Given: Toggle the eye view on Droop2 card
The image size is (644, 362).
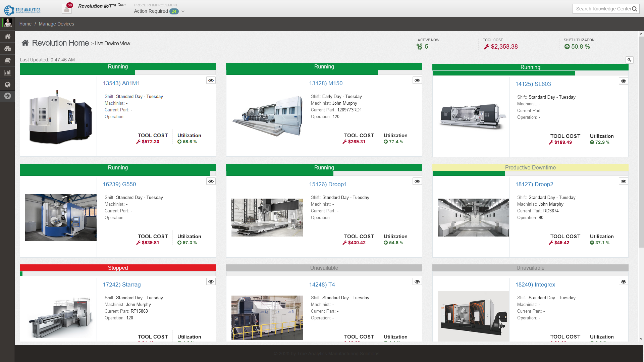Looking at the screenshot, I should pos(623,181).
